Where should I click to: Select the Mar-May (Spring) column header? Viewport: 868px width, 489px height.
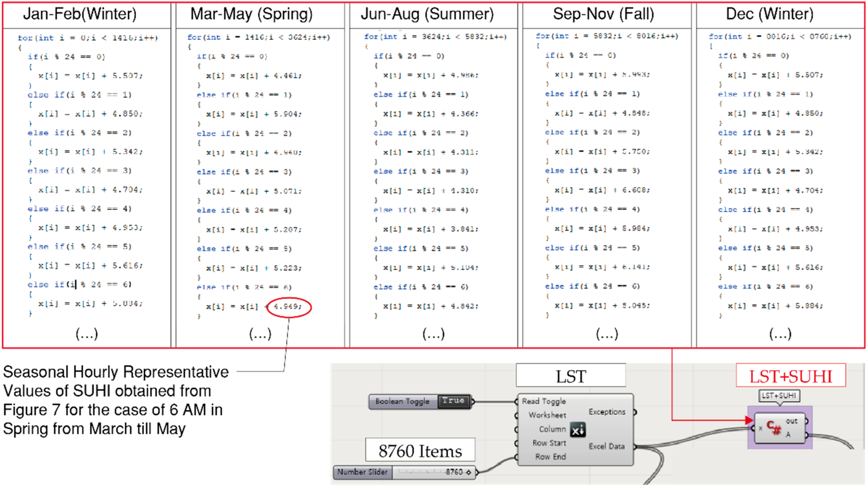[251, 14]
